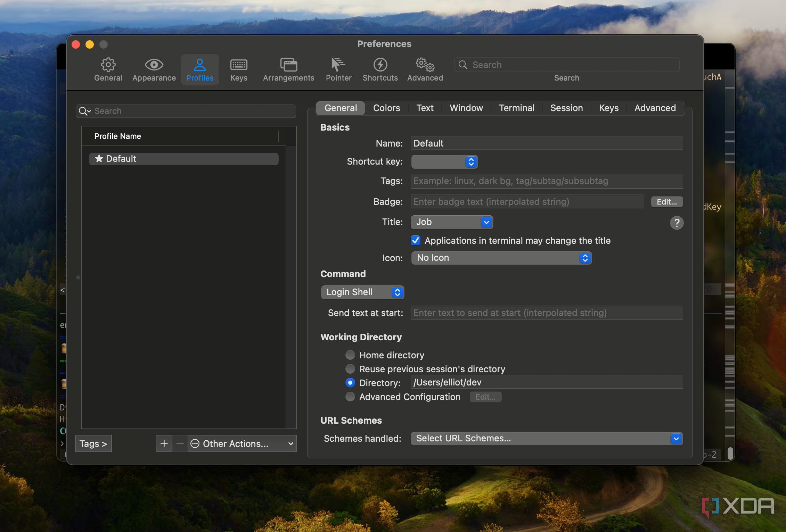Close the Preferences window with red button
Viewport: 786px width, 532px height.
[76, 44]
